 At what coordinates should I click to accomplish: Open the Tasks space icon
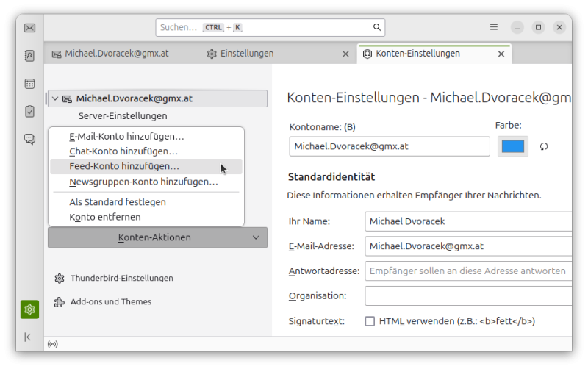tap(29, 111)
